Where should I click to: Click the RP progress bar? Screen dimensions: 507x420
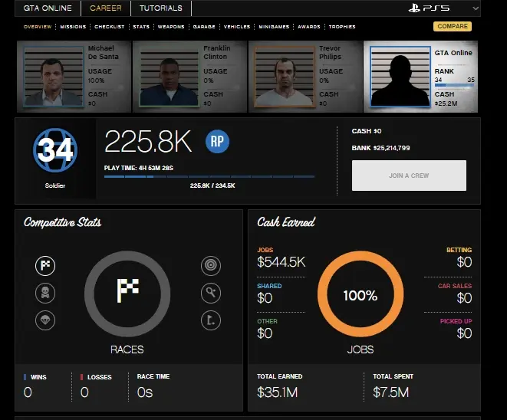(209, 176)
